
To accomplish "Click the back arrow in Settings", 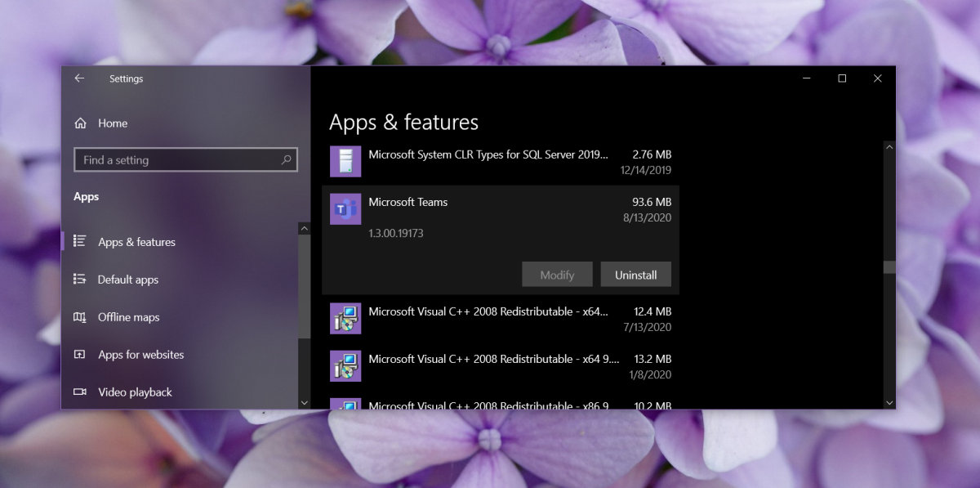I will point(79,78).
